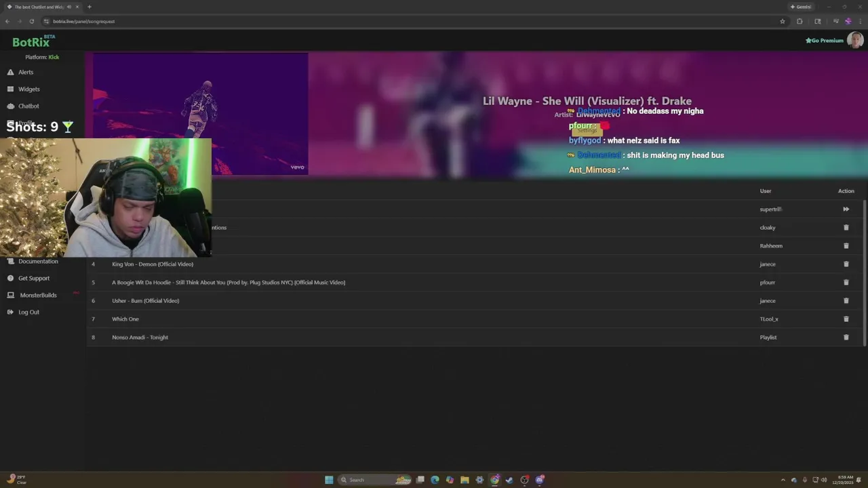This screenshot has width=868, height=488.
Task: Close the BotRix browser tab
Action: (77, 7)
